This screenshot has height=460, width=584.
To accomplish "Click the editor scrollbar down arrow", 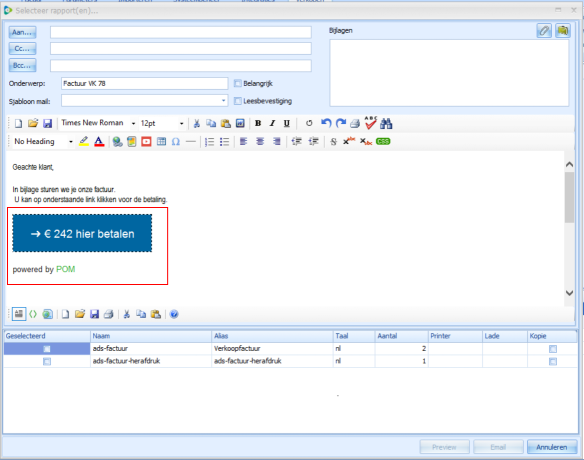I will [x=569, y=293].
